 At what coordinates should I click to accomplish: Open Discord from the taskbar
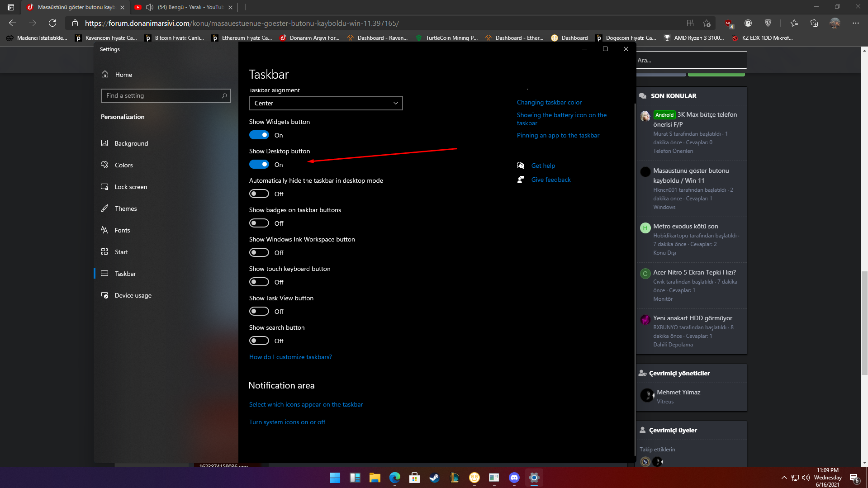click(x=514, y=478)
